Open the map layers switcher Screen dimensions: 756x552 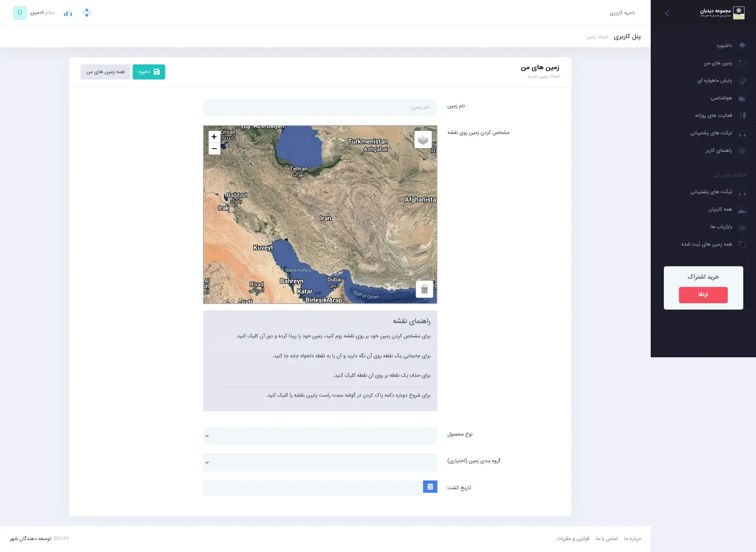423,139
